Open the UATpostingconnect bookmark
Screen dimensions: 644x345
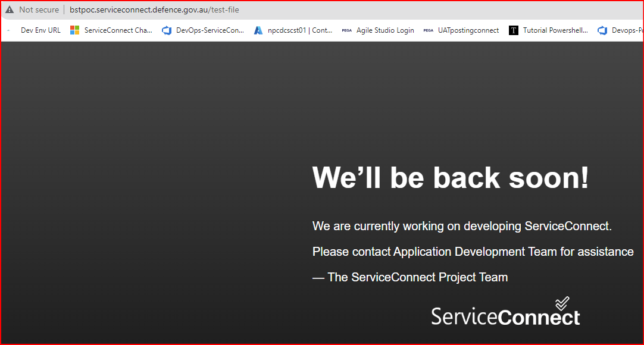[x=468, y=30]
